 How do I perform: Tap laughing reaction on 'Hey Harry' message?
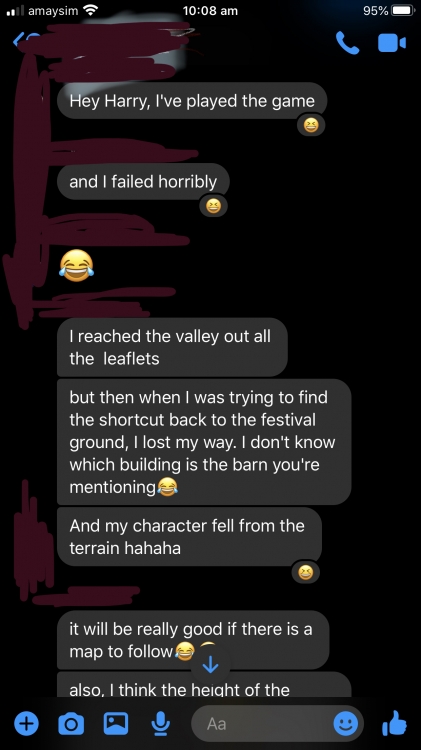tap(311, 125)
